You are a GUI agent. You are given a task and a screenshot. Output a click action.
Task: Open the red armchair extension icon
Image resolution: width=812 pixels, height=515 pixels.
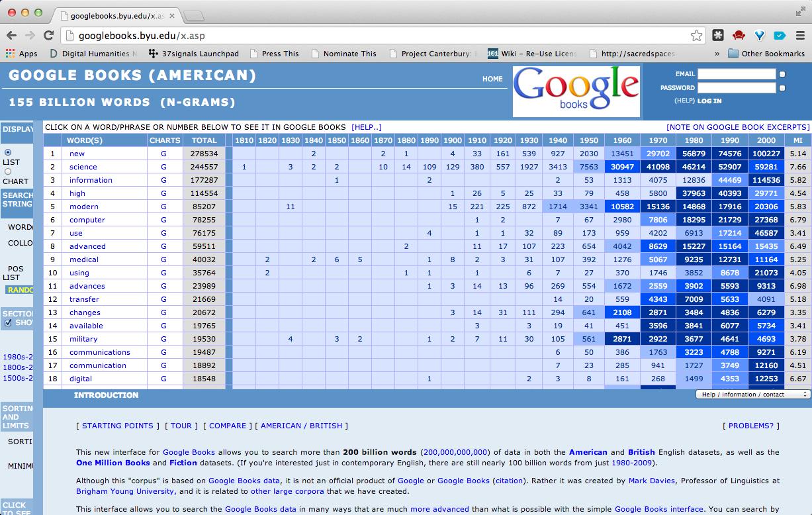(739, 36)
